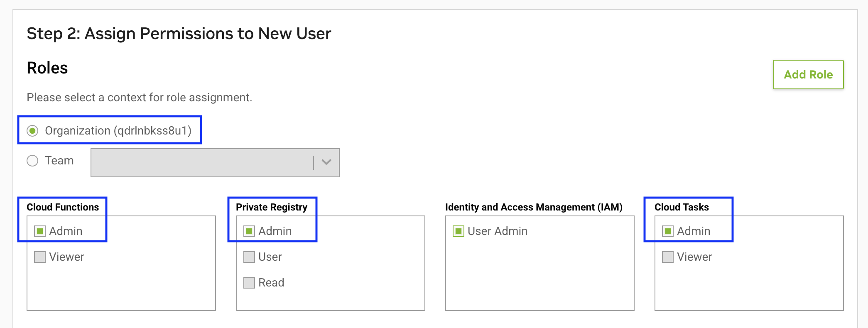Click the 'Please select a context' instruction text
The width and height of the screenshot is (868, 328).
139,98
